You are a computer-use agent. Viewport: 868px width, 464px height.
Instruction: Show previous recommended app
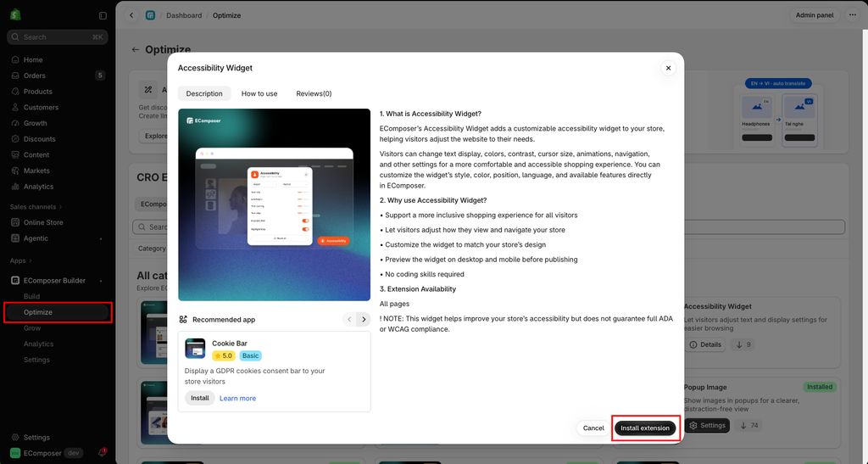click(349, 320)
